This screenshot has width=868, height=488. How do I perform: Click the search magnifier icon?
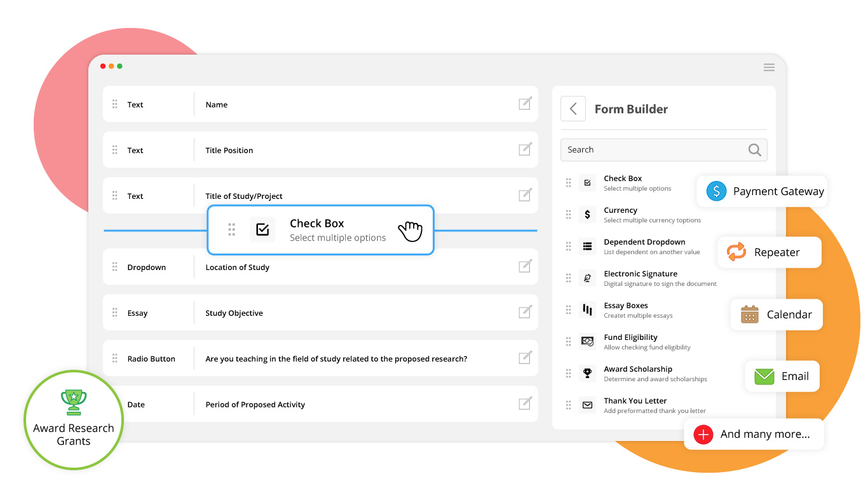coord(754,150)
